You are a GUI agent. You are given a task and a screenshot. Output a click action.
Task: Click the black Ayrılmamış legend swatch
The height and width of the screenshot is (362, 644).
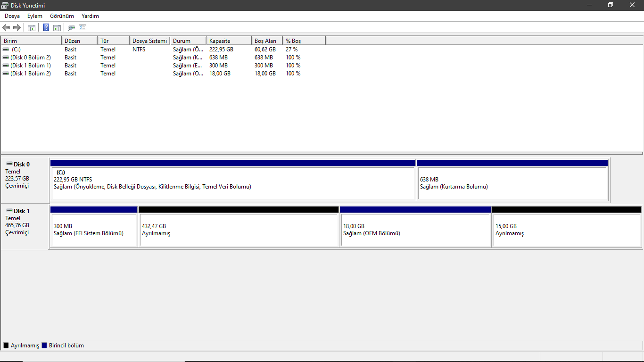point(6,346)
